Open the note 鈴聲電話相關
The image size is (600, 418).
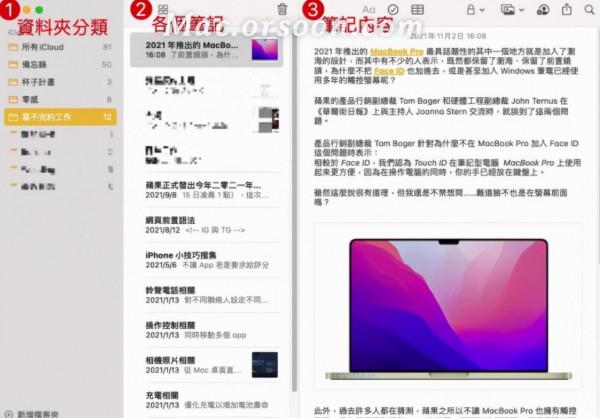pyautogui.click(x=207, y=295)
